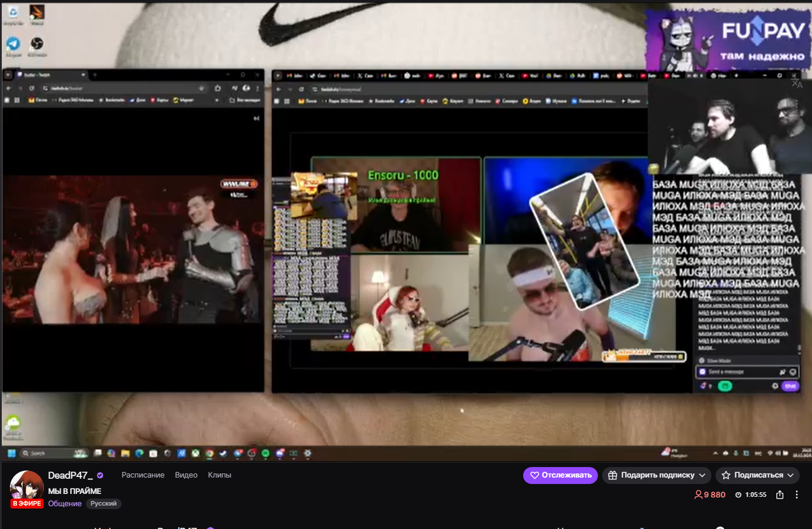The width and height of the screenshot is (812, 529).
Task: Click the DeadP47_ channel avatar
Action: (27, 485)
